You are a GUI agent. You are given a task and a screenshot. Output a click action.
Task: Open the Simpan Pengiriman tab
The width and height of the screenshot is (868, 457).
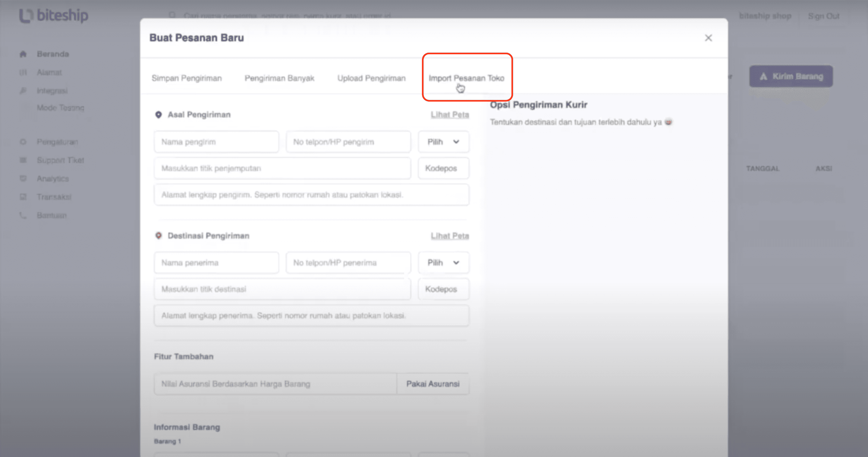[187, 78]
